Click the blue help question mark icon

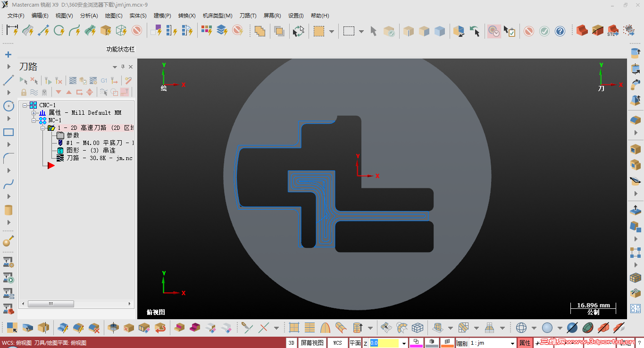[560, 31]
